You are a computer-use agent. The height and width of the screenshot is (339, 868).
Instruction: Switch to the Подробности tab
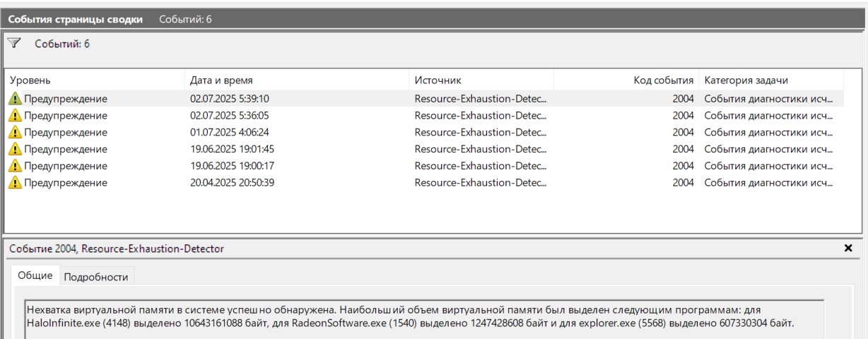tap(96, 277)
